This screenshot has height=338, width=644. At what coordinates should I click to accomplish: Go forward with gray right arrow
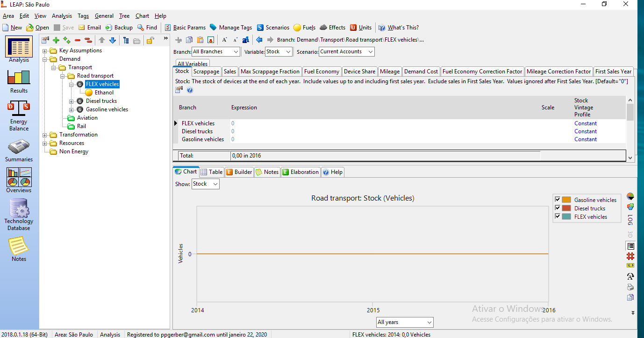click(270, 40)
